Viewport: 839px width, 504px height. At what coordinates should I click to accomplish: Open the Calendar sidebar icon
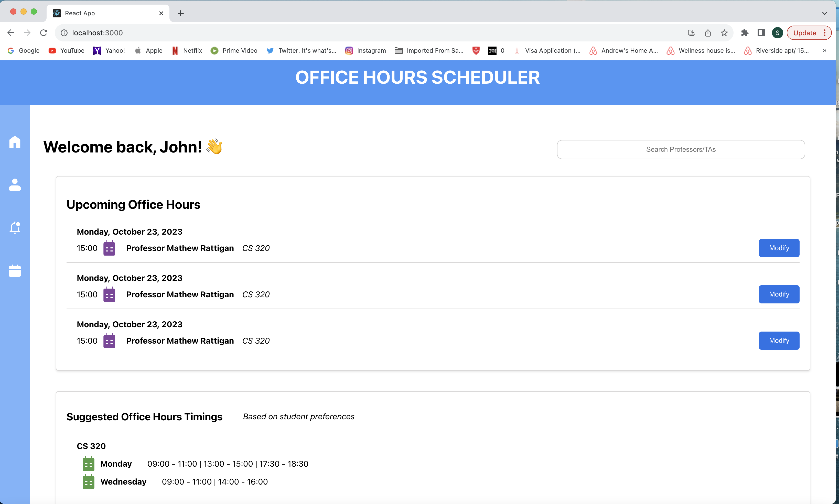[x=15, y=271]
